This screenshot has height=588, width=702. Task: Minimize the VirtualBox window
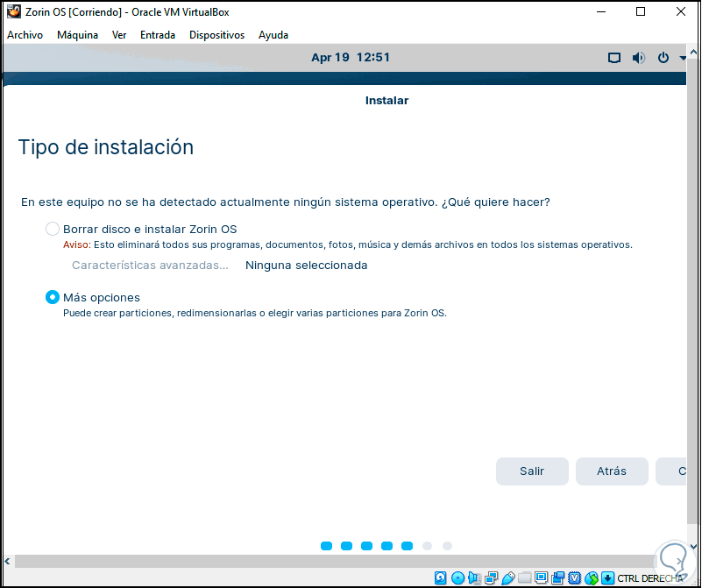pyautogui.click(x=601, y=11)
